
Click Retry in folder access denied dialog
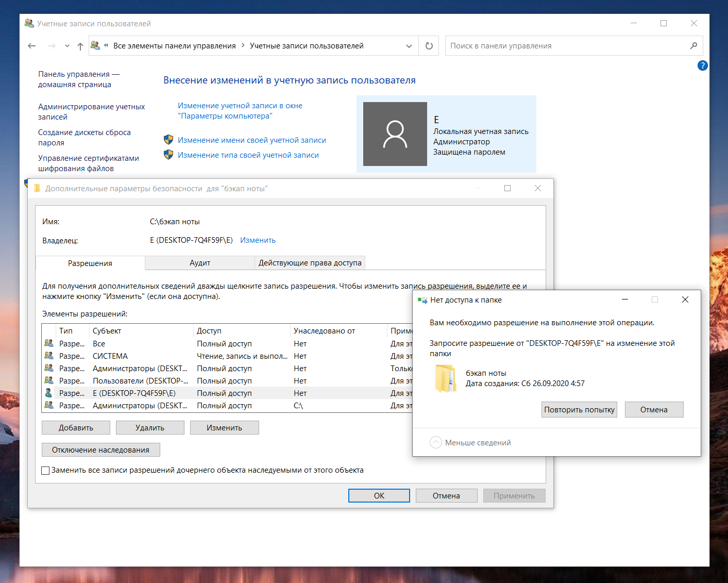click(579, 410)
